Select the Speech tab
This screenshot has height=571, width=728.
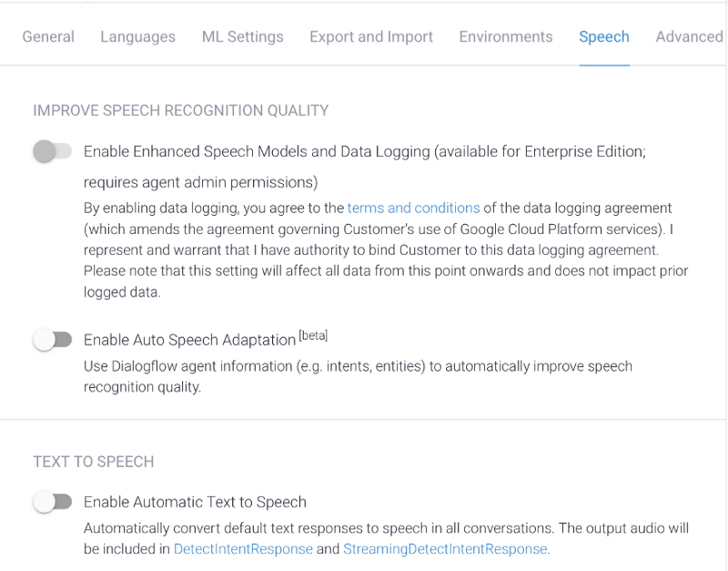pyautogui.click(x=603, y=36)
